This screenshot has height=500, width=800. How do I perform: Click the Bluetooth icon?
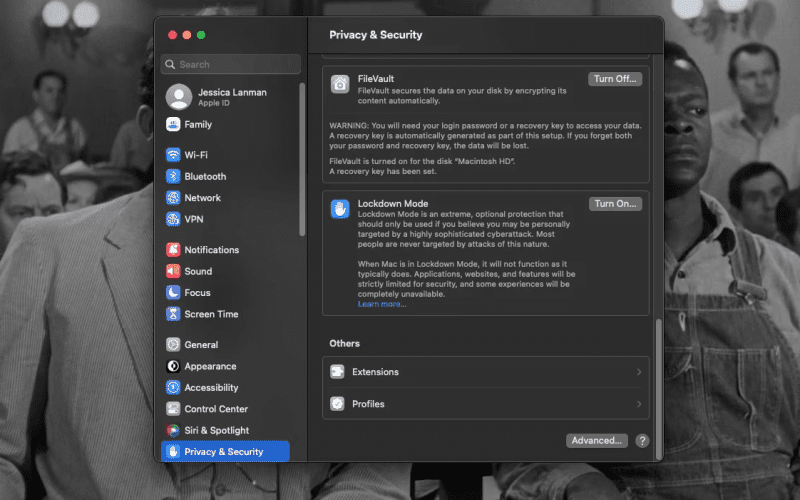coord(173,176)
